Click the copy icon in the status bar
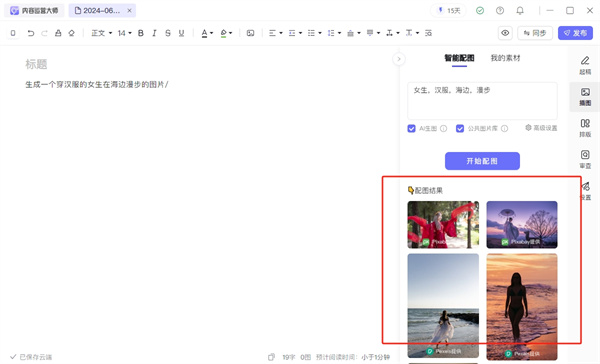600x364 pixels. tap(271, 357)
